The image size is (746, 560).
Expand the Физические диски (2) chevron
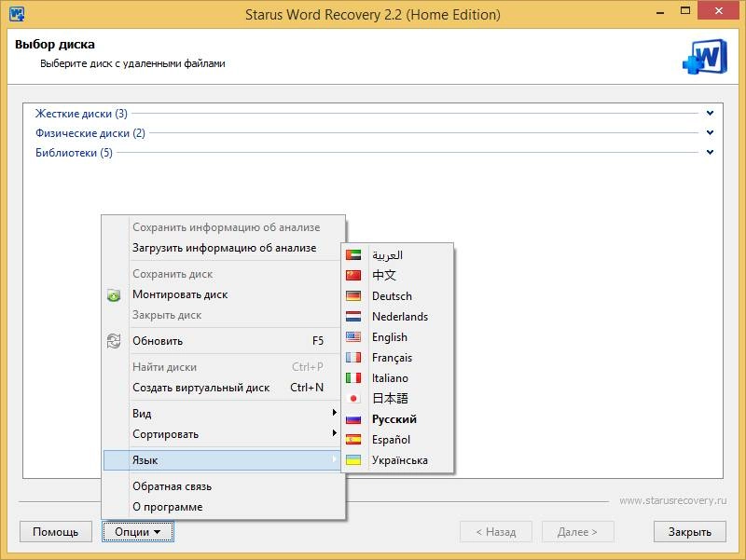(710, 132)
